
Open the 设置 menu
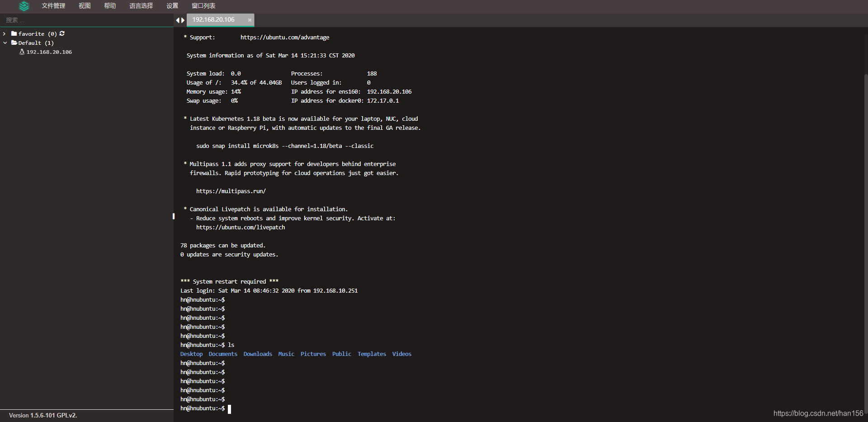[x=172, y=6]
